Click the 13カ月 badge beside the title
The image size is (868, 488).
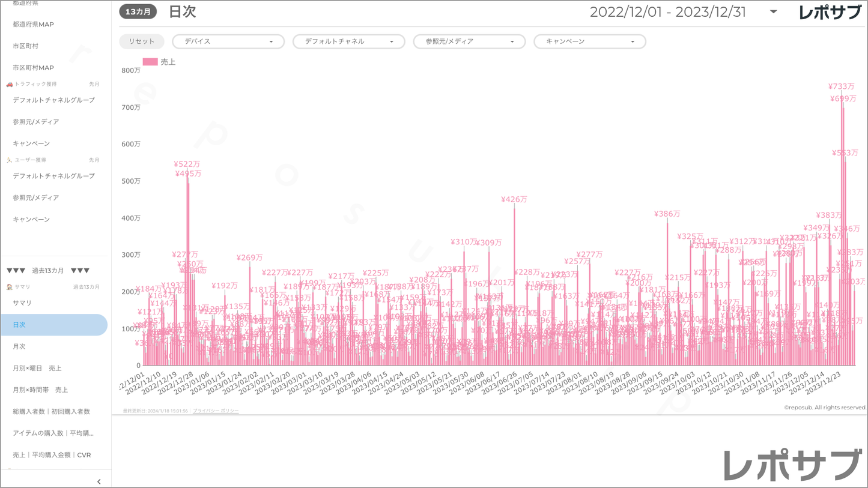coord(138,12)
